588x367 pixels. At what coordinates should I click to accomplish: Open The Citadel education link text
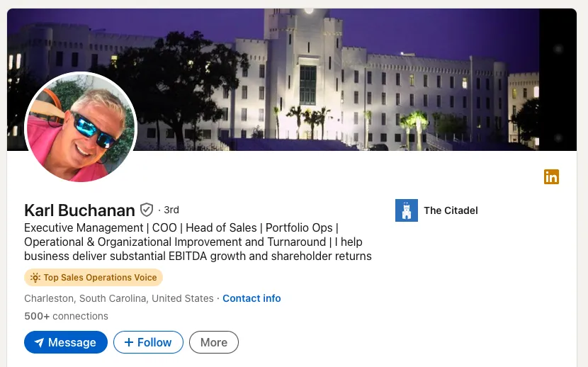[451, 210]
